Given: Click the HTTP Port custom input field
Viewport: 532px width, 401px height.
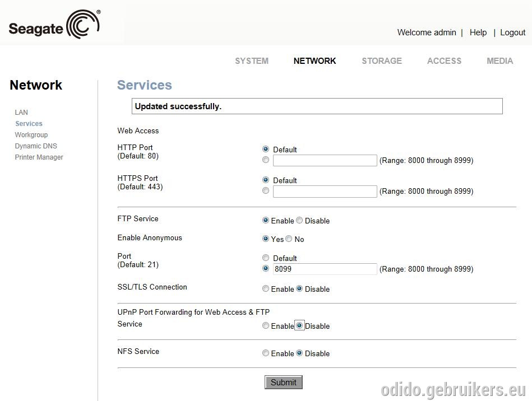Looking at the screenshot, I should pos(325,160).
